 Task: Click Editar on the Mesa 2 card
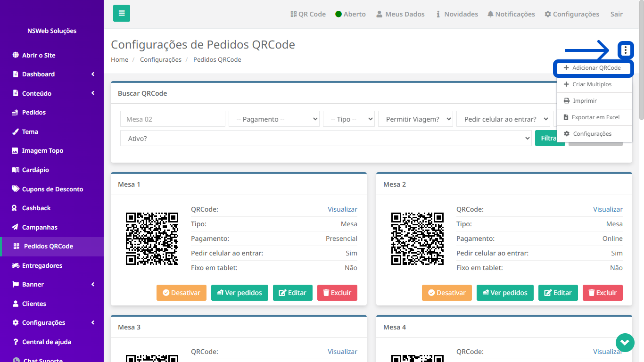point(558,293)
